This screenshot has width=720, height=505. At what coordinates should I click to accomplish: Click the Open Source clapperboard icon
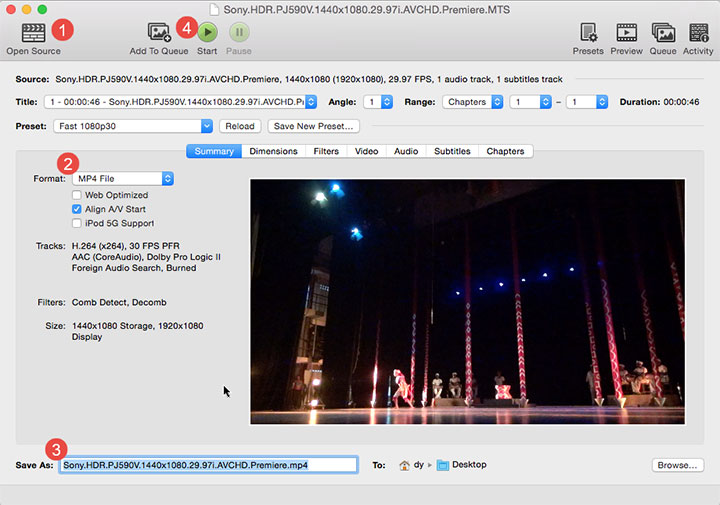33,32
